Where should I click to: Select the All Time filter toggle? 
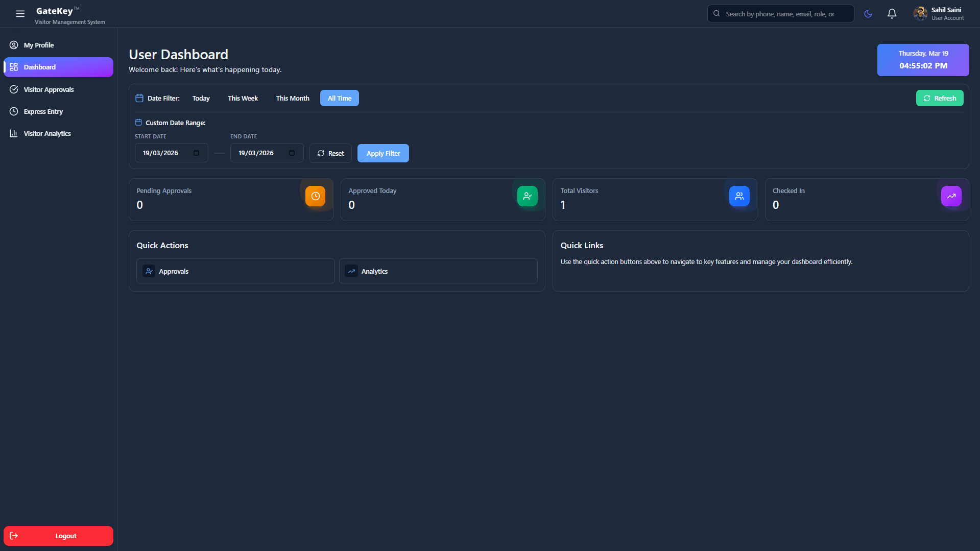(339, 98)
